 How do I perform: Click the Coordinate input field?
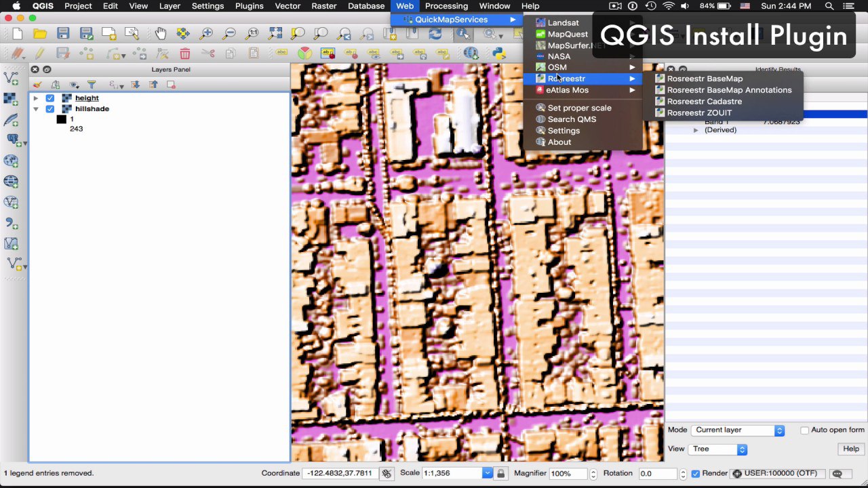[x=340, y=474]
